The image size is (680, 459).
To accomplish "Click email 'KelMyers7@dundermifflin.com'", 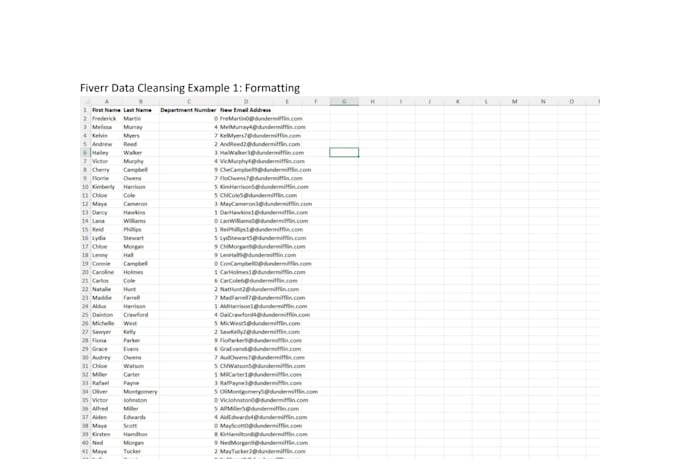I will [x=260, y=136].
